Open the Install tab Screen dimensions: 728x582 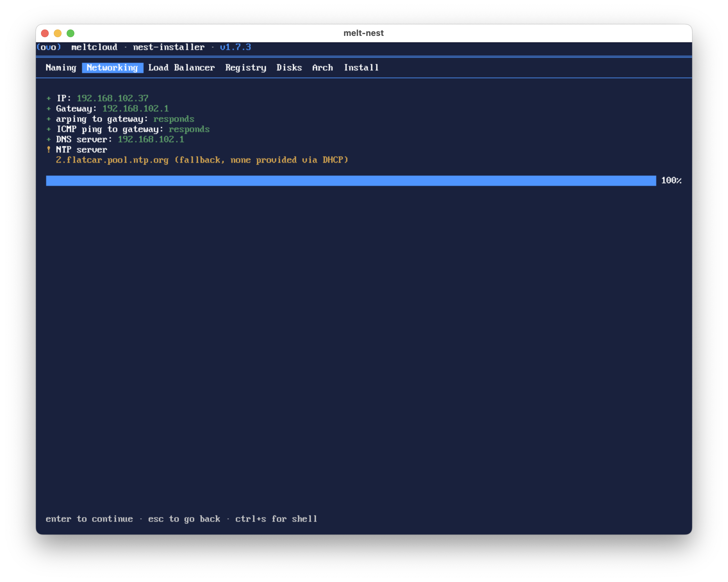[x=361, y=68]
